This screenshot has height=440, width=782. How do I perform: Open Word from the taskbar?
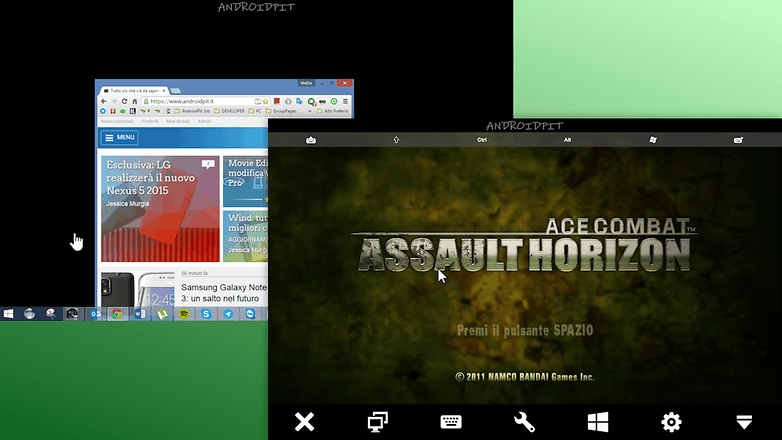pos(140,314)
